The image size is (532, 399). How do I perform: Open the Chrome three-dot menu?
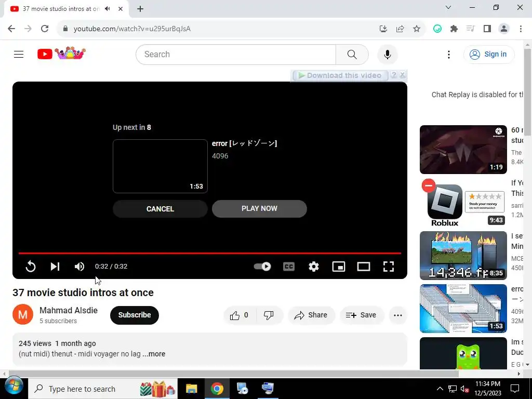[521, 29]
